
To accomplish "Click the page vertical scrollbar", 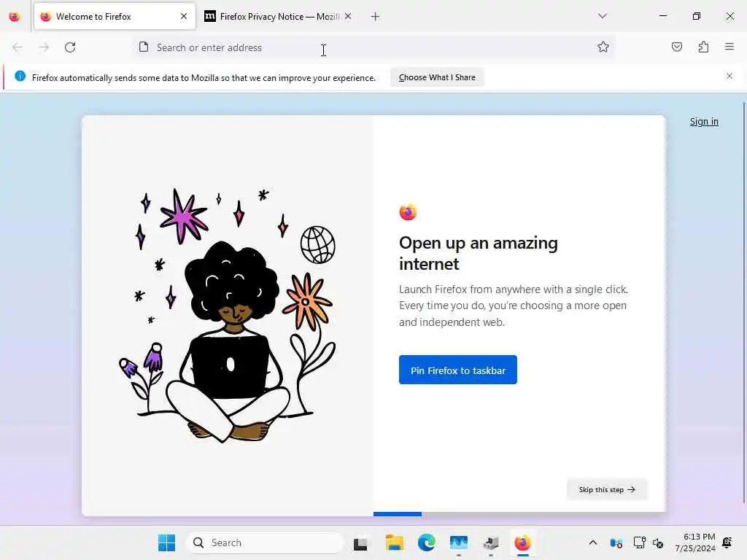I will click(x=743, y=303).
